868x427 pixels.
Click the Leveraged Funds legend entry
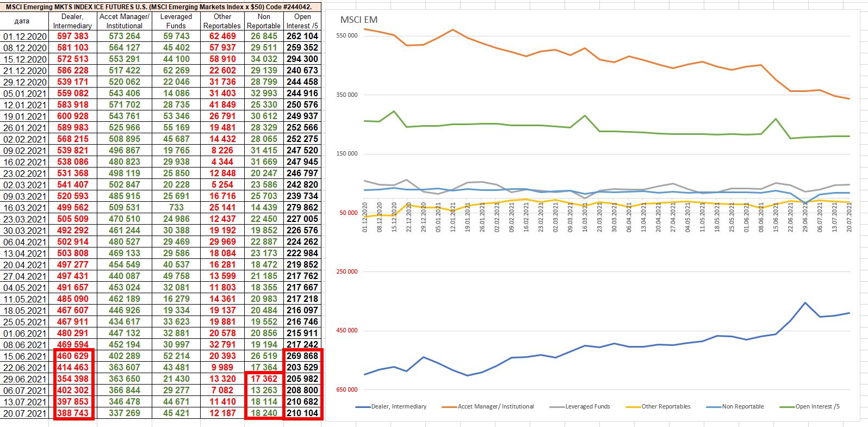587,406
